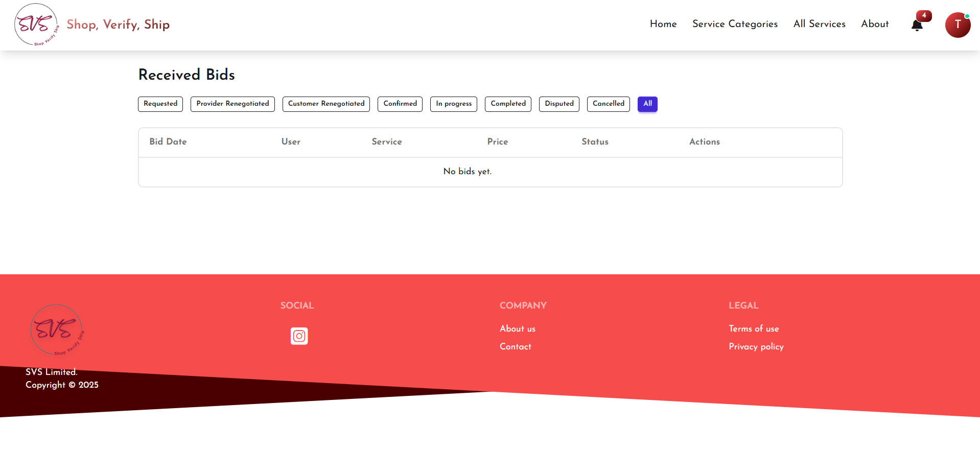
Task: Filter bids by Customer Renegotiated
Action: (326, 104)
